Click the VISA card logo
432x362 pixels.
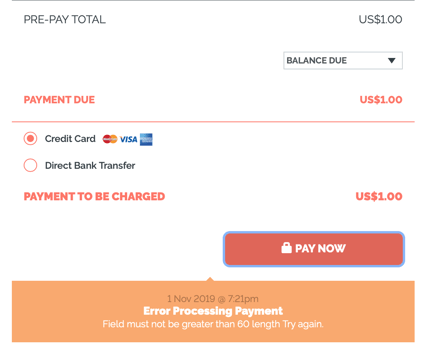coord(129,139)
